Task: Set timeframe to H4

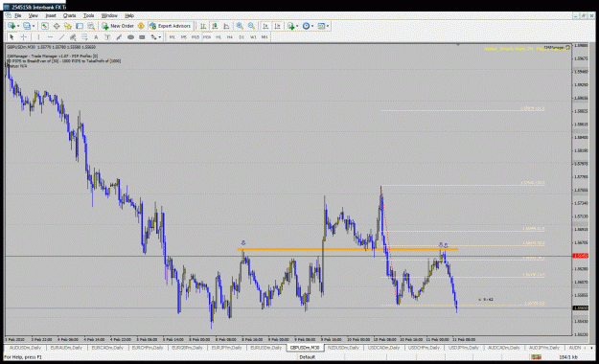Action: click(230, 37)
